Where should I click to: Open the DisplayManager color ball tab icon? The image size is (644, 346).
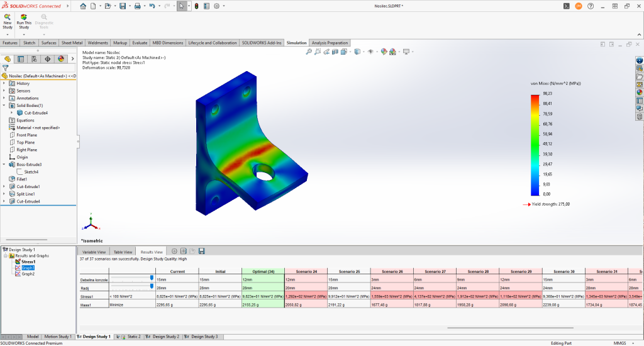61,59
